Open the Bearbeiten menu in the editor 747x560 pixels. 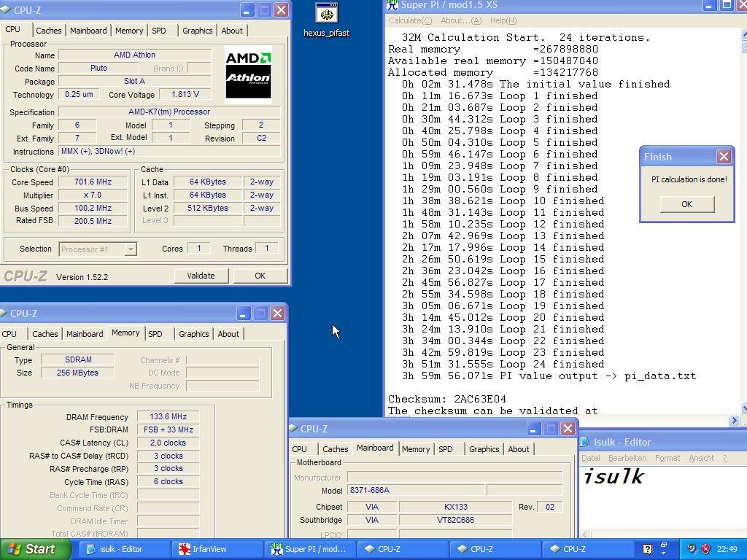coord(627,458)
